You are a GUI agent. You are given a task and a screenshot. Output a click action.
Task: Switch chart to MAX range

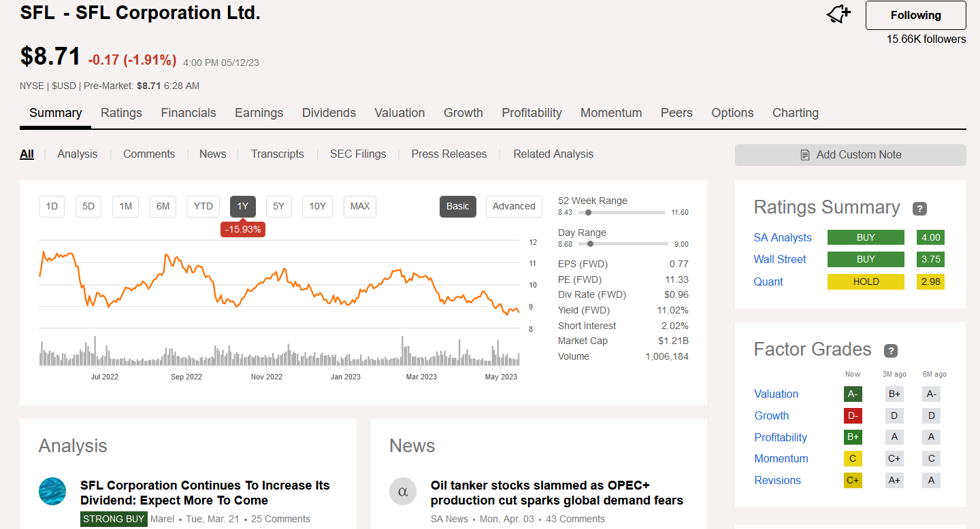[x=360, y=207]
